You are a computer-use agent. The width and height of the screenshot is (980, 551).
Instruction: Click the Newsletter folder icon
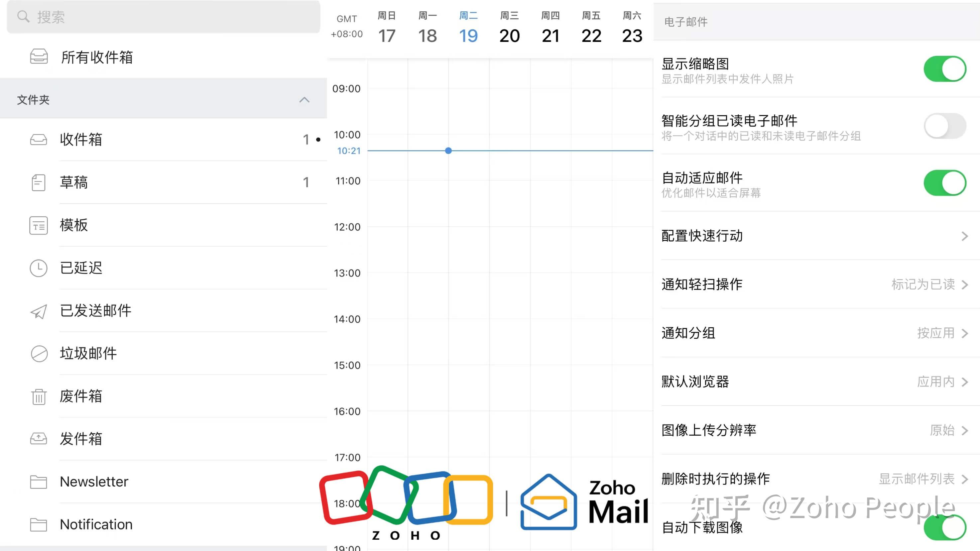[39, 482]
